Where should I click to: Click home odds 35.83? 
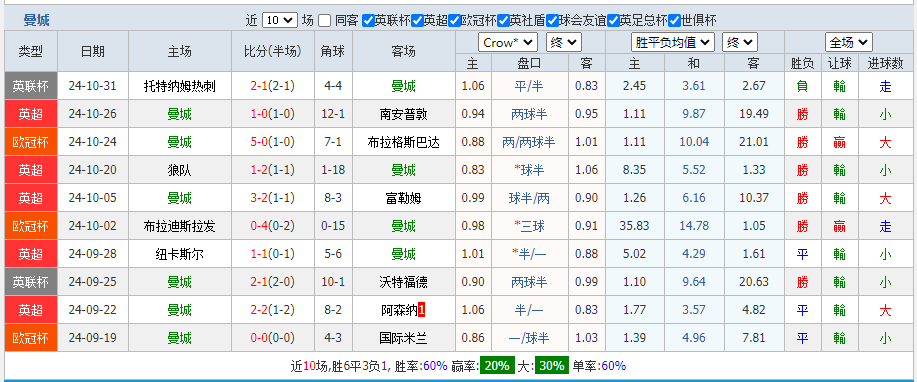[x=635, y=226]
